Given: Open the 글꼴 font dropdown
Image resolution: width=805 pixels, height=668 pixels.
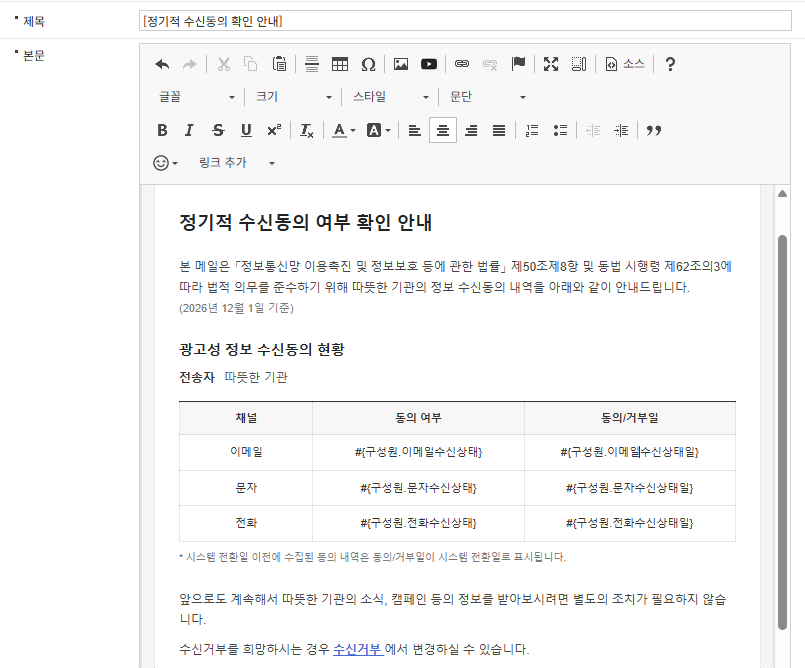Looking at the screenshot, I should click(197, 97).
